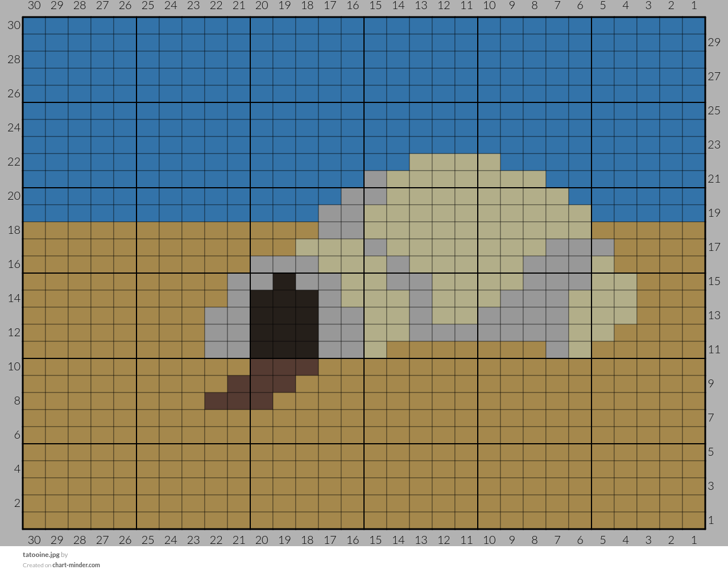Click row label 23 on right edge

(x=714, y=145)
